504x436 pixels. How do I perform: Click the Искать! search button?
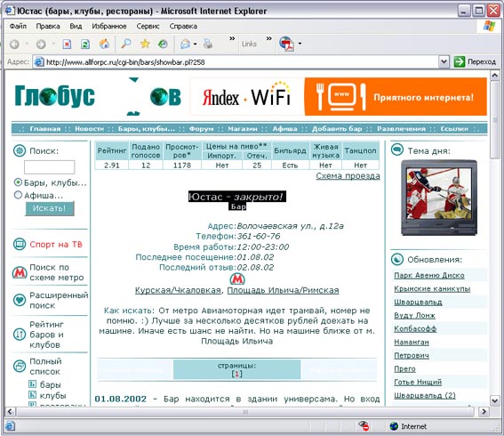tap(50, 208)
